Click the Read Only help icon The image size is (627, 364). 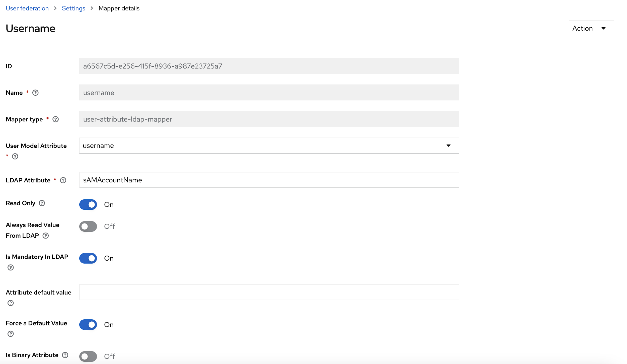[x=42, y=203]
